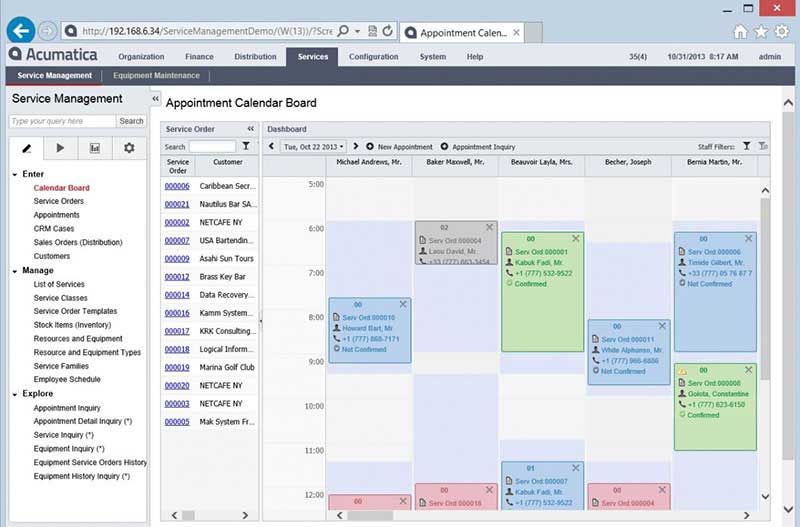
Task: Click the Search button in navigation pane
Action: (131, 121)
